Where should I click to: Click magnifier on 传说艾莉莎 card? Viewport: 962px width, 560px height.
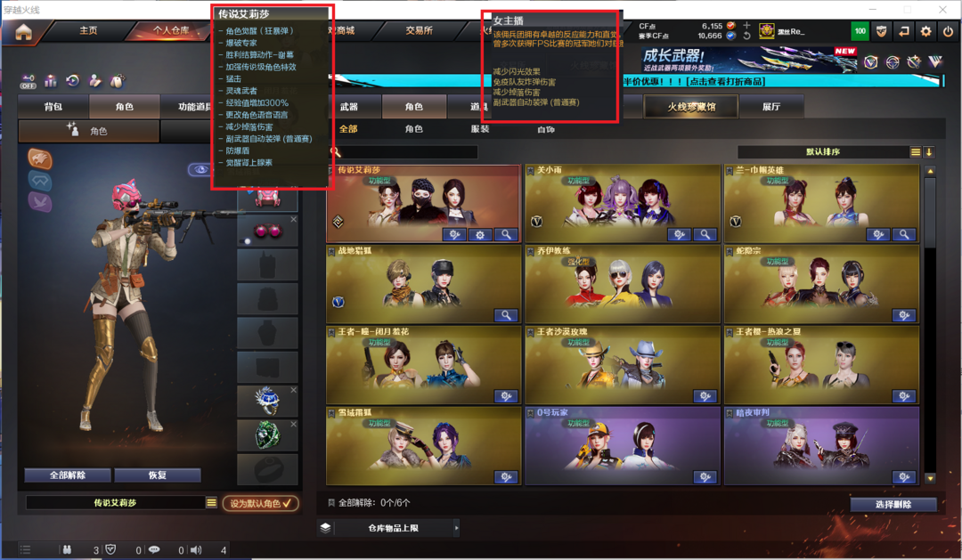click(506, 234)
